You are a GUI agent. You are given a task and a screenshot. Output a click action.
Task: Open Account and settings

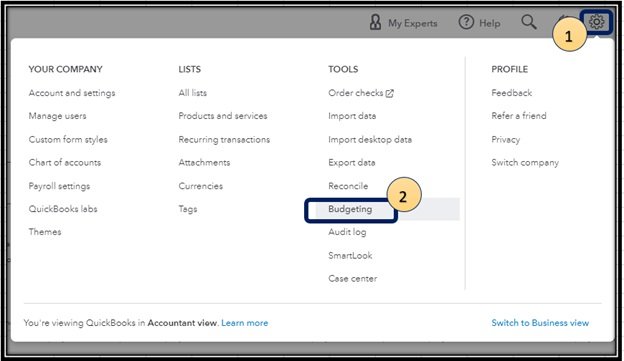tap(72, 93)
